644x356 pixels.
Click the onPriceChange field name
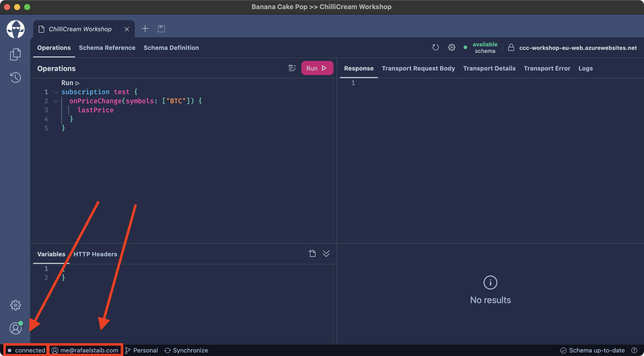point(96,101)
